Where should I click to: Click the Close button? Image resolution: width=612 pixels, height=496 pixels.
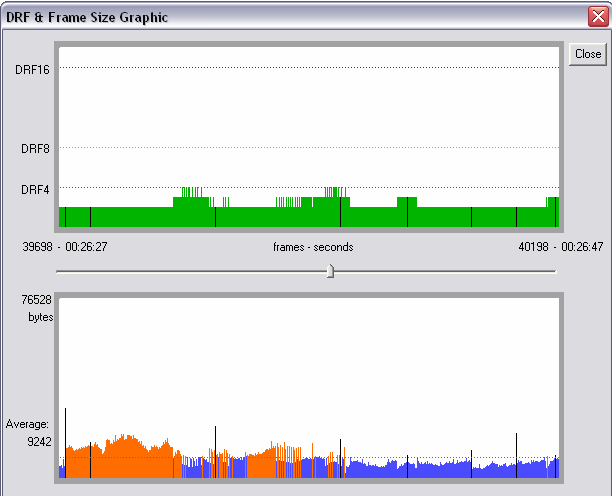pos(588,54)
